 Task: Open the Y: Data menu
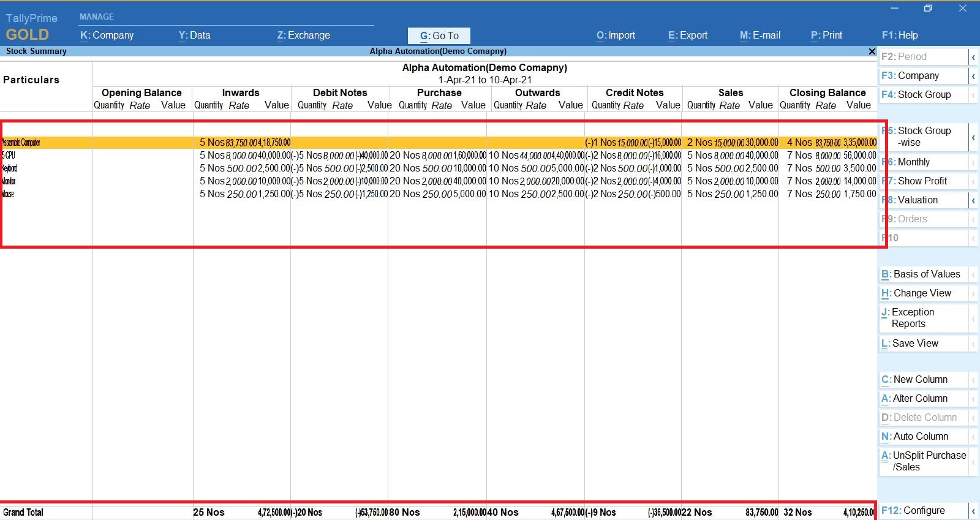click(x=194, y=36)
